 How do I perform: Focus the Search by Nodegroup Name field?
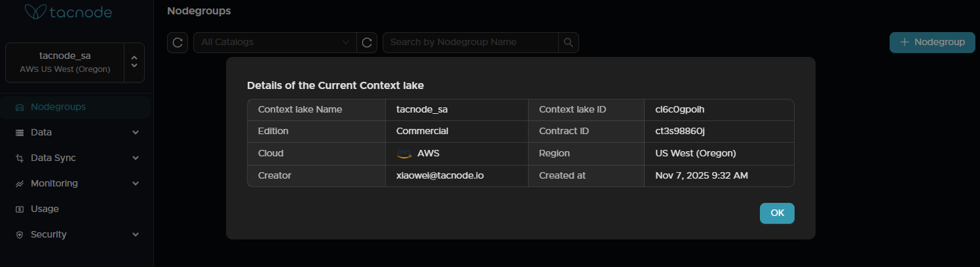470,43
